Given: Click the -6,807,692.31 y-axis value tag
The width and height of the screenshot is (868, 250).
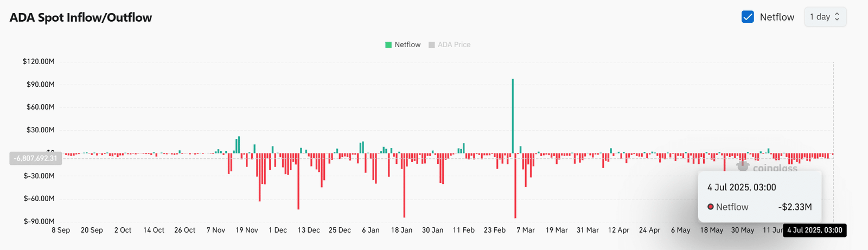Looking at the screenshot, I should click(36, 158).
